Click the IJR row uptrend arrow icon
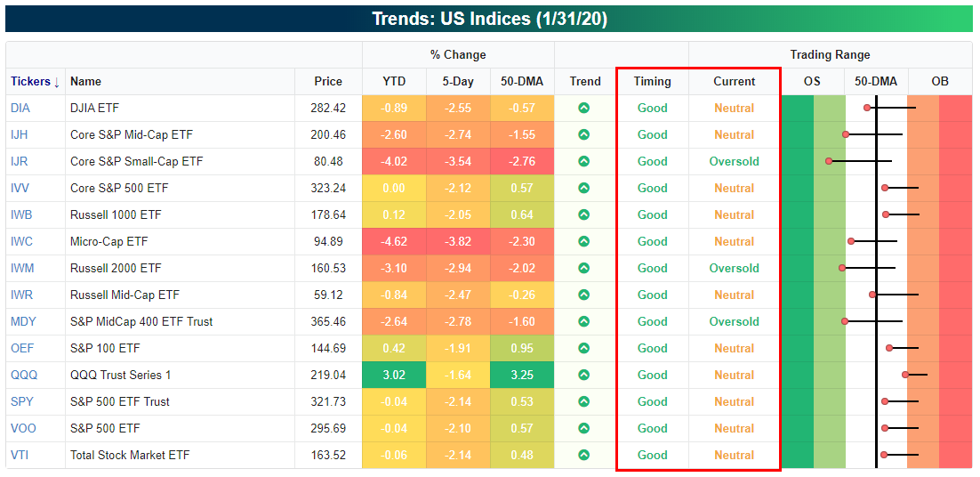 tap(583, 161)
